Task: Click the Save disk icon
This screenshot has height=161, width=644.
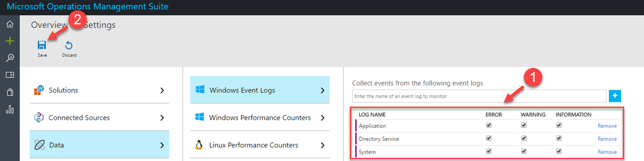Action: coord(42,45)
